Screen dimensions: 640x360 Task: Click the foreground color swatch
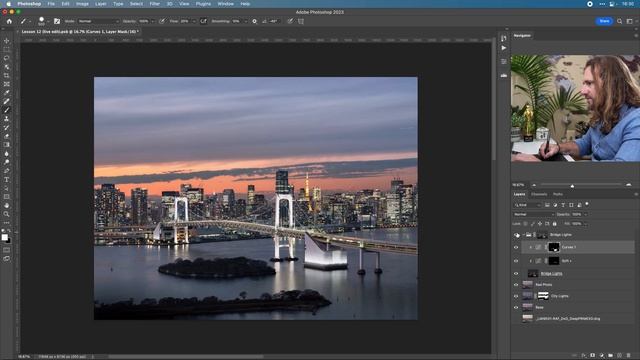point(4,238)
